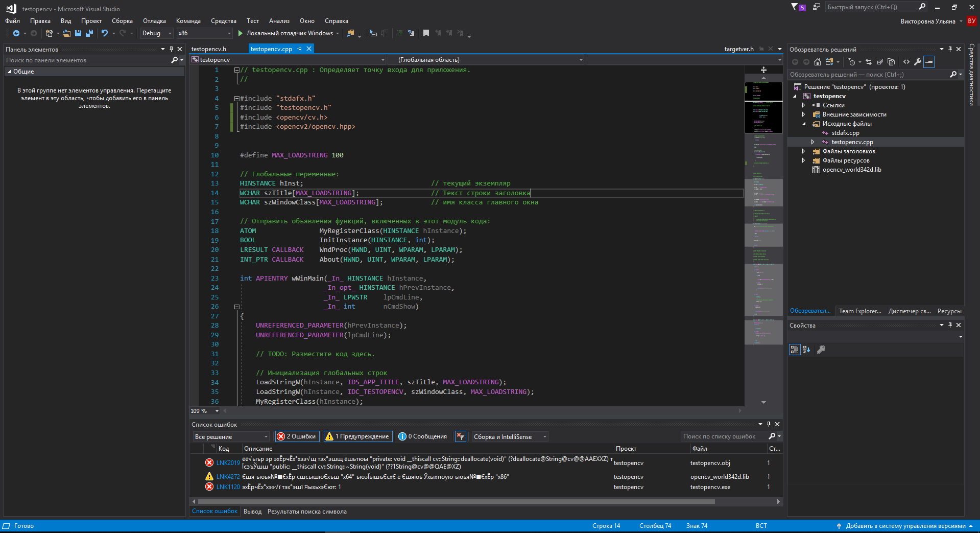Open the x86 platform dropdown
The image size is (980, 533).
pos(204,33)
